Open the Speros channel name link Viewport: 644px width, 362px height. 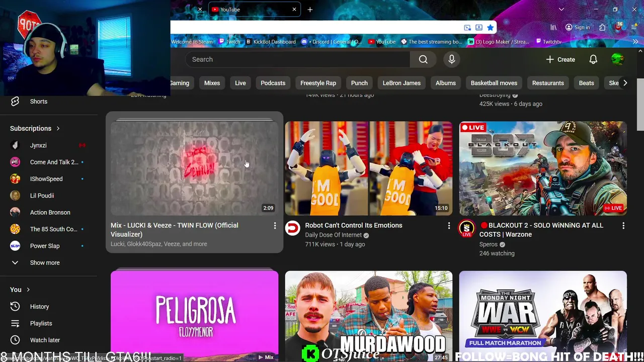click(489, 244)
